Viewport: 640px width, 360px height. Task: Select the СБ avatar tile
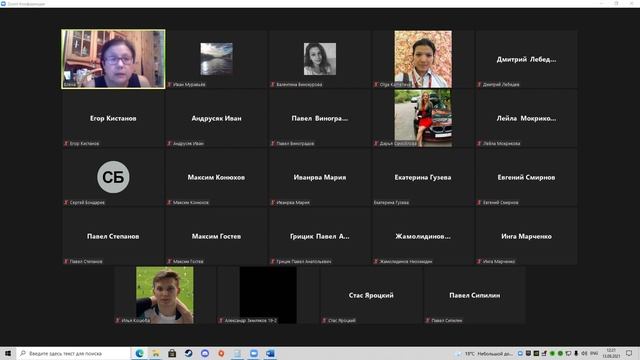coord(113,177)
